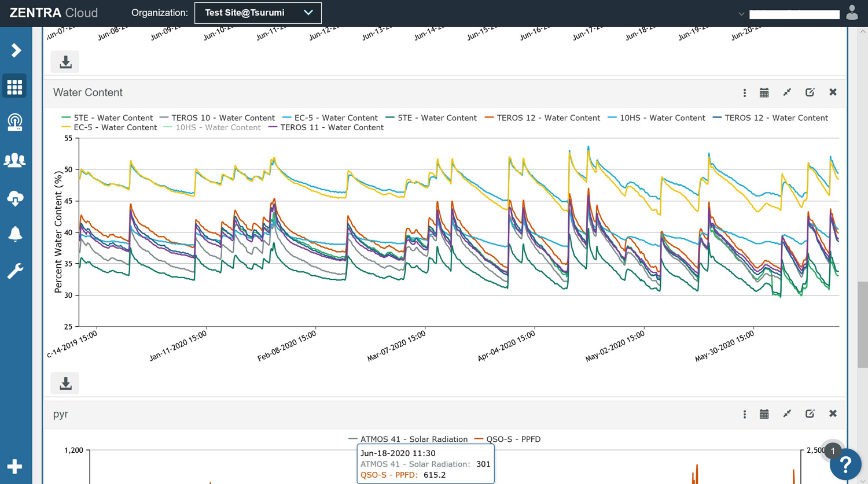
Task: Open Water Content chart options menu
Action: pos(745,93)
